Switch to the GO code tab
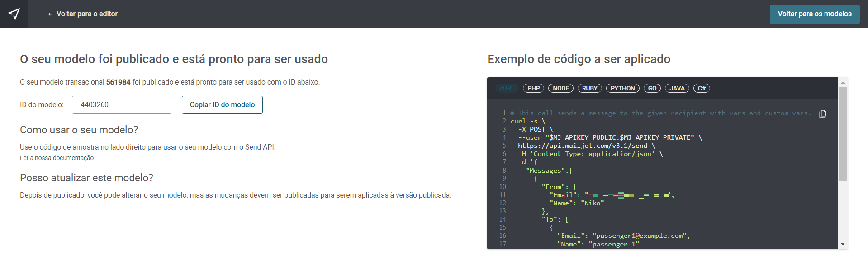This screenshot has height=255, width=868. point(652,88)
